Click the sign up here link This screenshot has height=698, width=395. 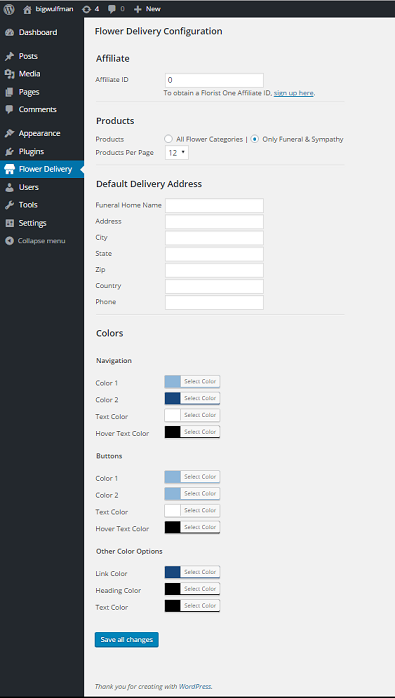[x=293, y=93]
